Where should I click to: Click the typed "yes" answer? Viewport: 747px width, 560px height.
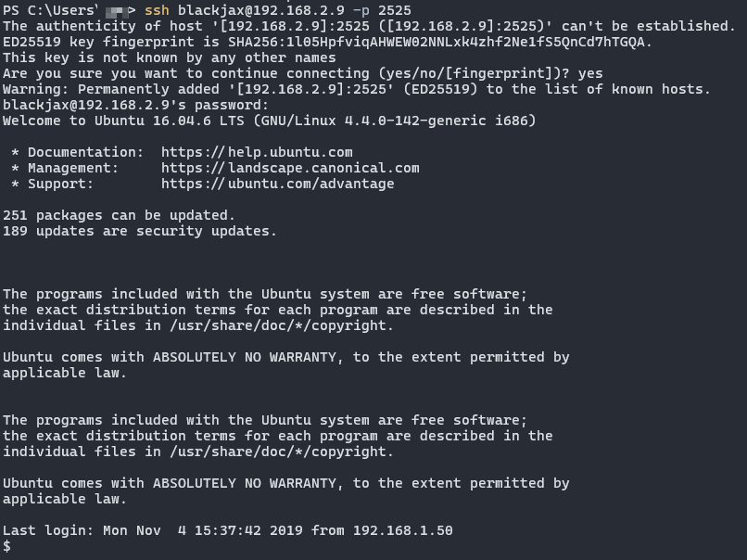coord(589,73)
